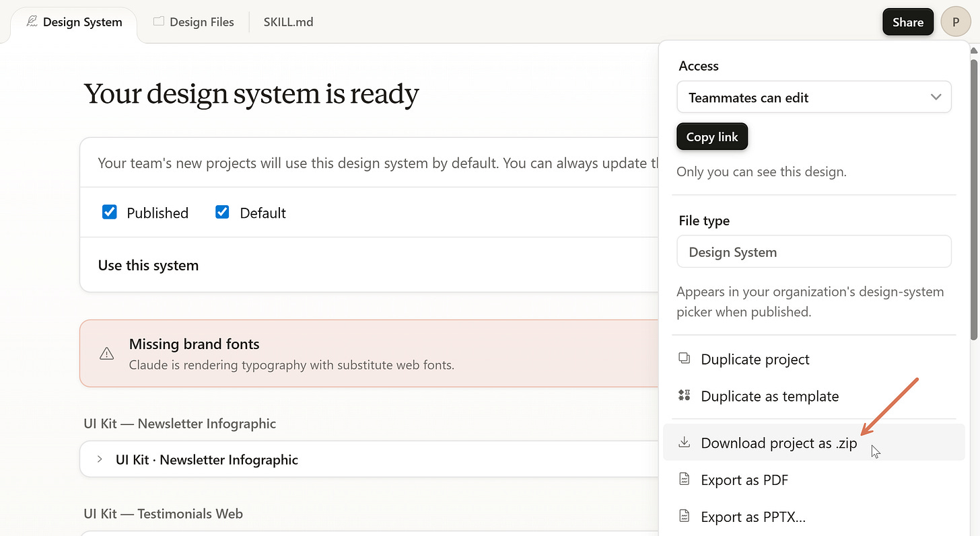The height and width of the screenshot is (536, 980).
Task: Click the Share button
Action: click(x=908, y=22)
